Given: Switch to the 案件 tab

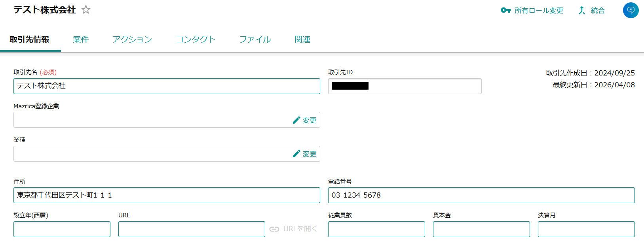Looking at the screenshot, I should pos(81,40).
